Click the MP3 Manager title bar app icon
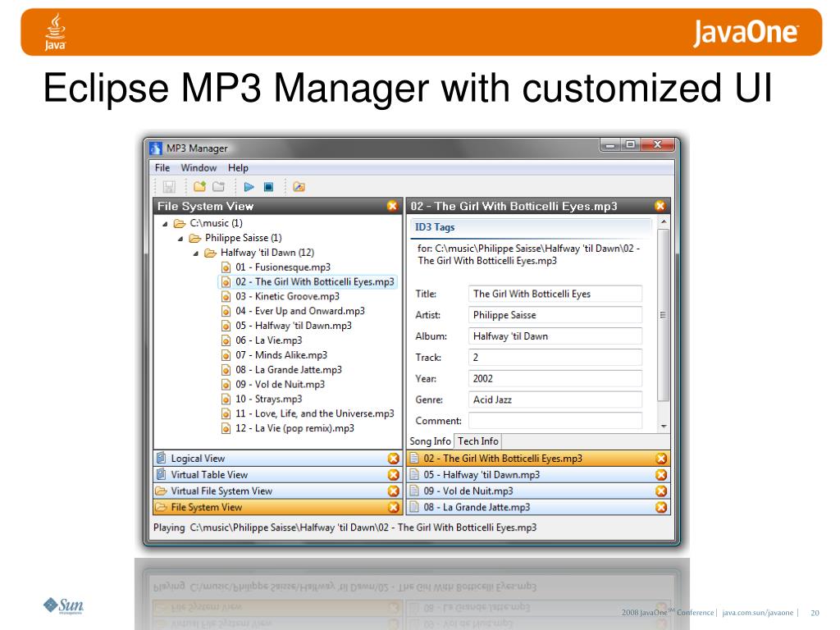This screenshot has width=840, height=630. point(156,148)
